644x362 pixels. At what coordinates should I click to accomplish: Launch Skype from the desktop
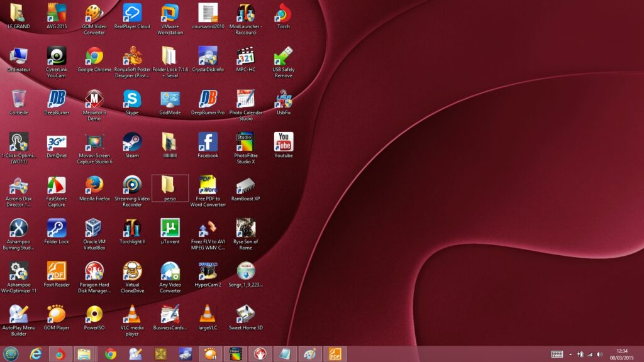point(132,99)
